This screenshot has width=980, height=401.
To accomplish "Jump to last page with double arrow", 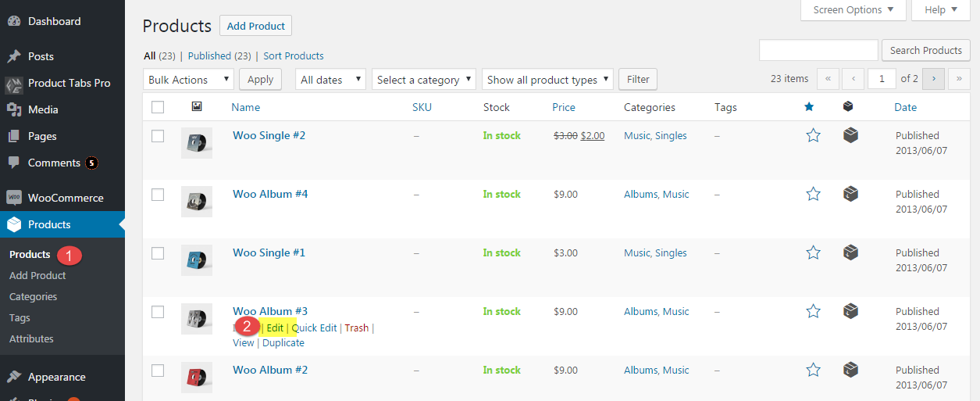I will [959, 79].
